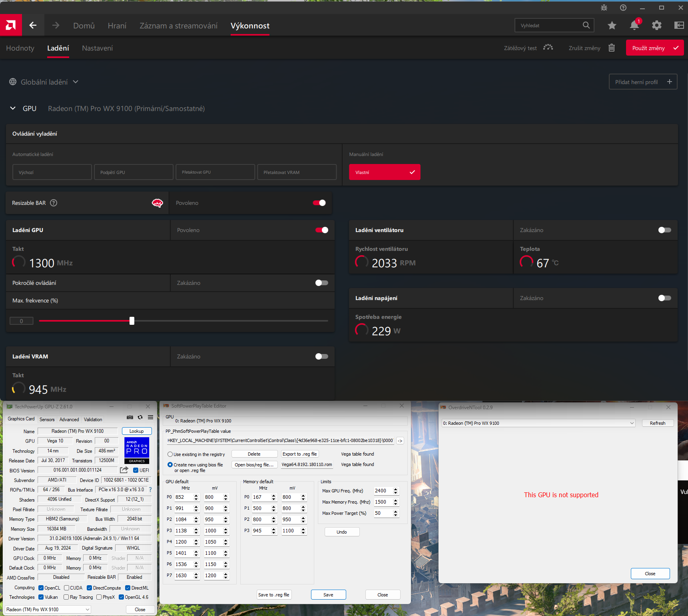Start the Zátěžový test icon
Image resolution: width=688 pixels, height=616 pixels.
tap(548, 48)
